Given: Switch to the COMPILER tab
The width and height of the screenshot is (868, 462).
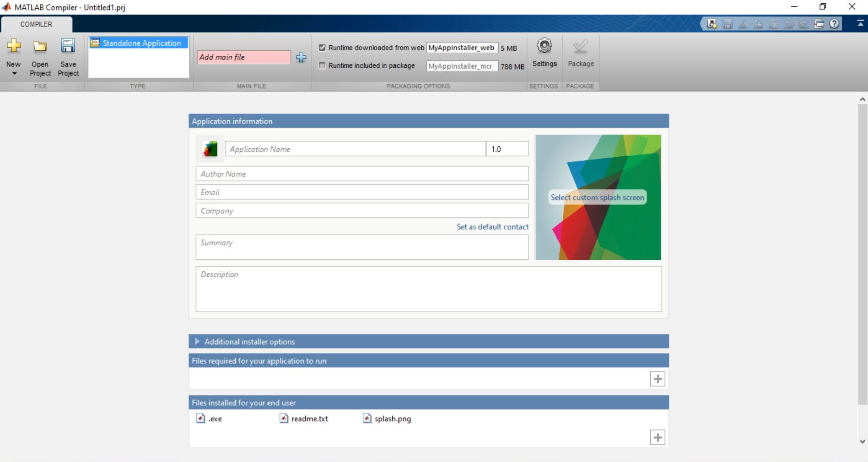Looking at the screenshot, I should [36, 24].
